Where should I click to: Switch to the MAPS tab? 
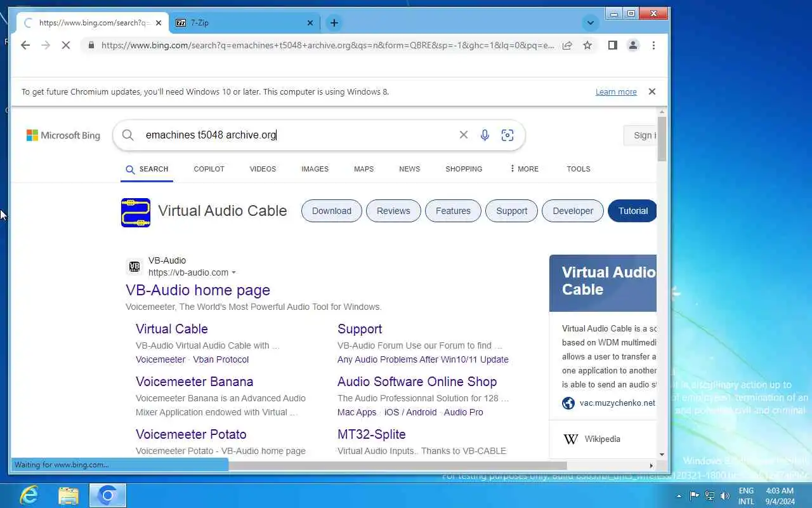point(363,169)
